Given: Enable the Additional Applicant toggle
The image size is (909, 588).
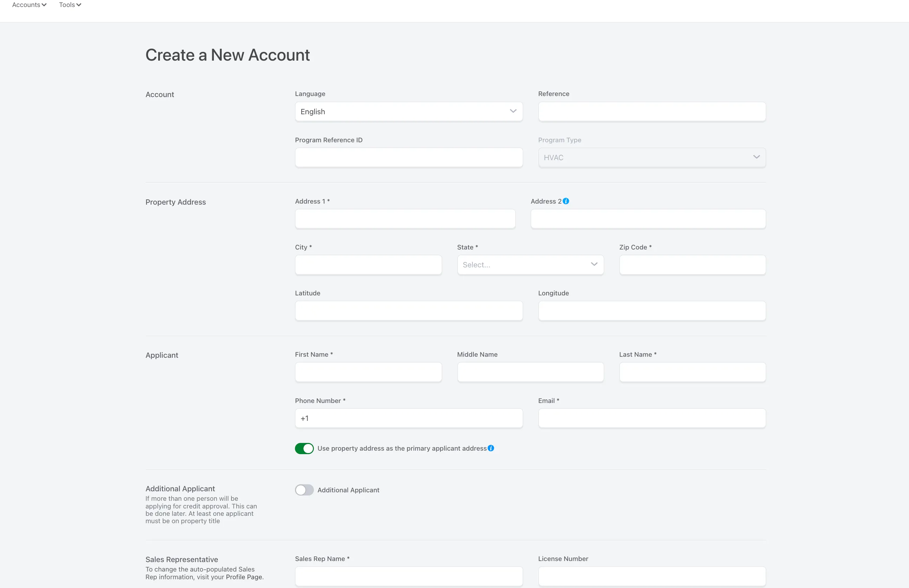Looking at the screenshot, I should pyautogui.click(x=304, y=490).
